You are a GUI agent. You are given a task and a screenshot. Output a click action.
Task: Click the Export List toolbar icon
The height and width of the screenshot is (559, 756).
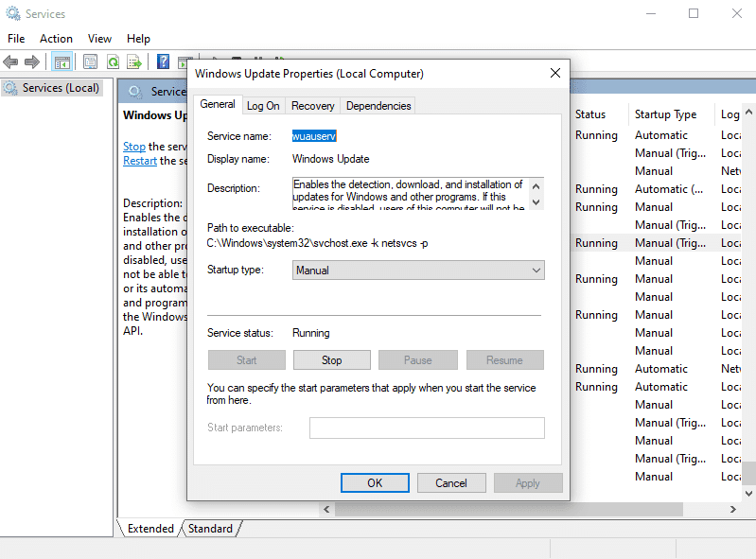[x=134, y=62]
